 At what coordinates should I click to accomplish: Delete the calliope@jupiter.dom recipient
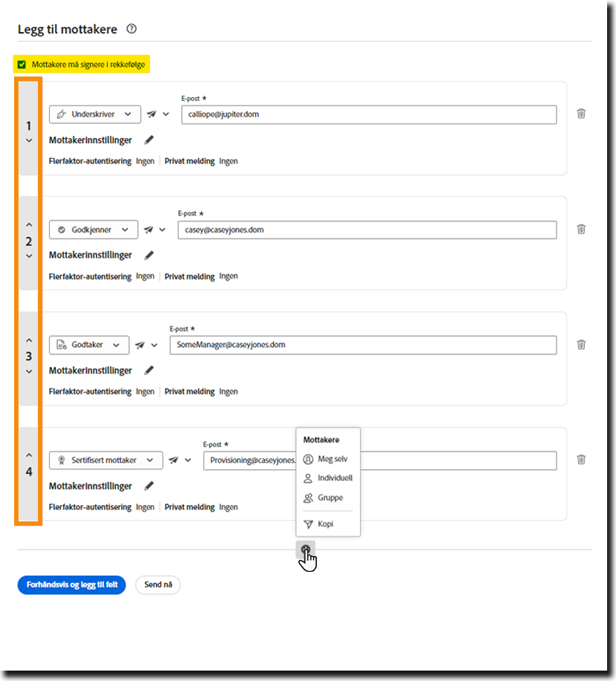pyautogui.click(x=581, y=114)
